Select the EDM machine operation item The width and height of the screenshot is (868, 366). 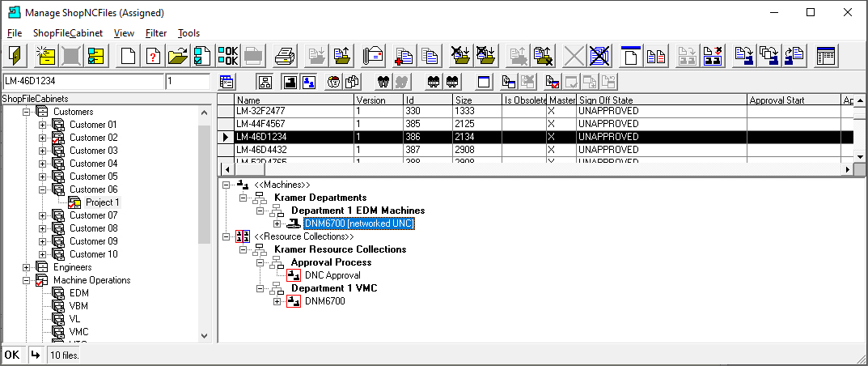point(78,293)
